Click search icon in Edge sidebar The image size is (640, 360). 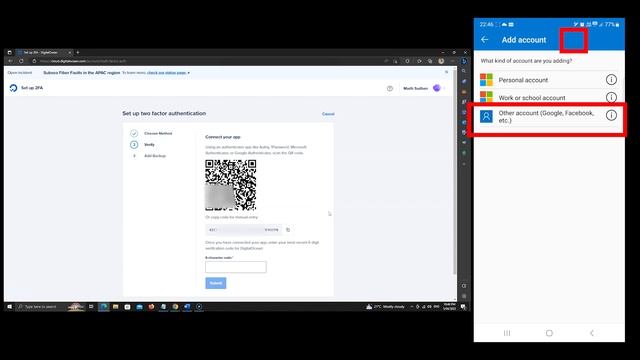pyautogui.click(x=464, y=71)
